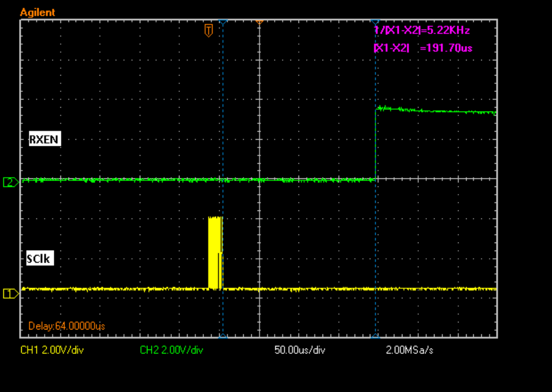Image resolution: width=552 pixels, height=392 pixels.
Task: Click the CH2 2.00V/div scale readout
Action: (171, 350)
